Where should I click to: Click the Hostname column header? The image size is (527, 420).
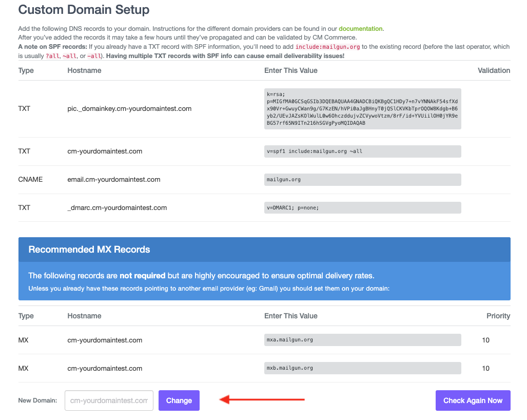[x=84, y=70]
